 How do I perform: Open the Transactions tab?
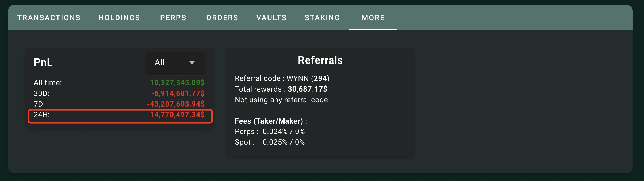(49, 18)
